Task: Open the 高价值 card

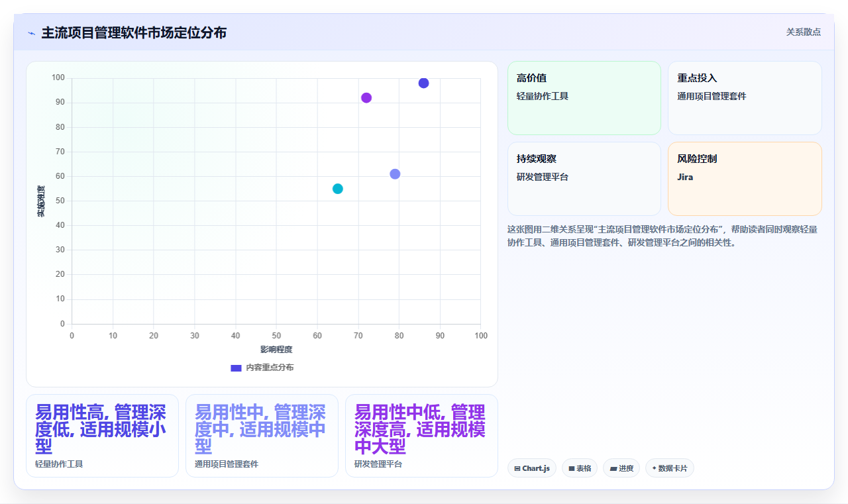Action: 584,98
